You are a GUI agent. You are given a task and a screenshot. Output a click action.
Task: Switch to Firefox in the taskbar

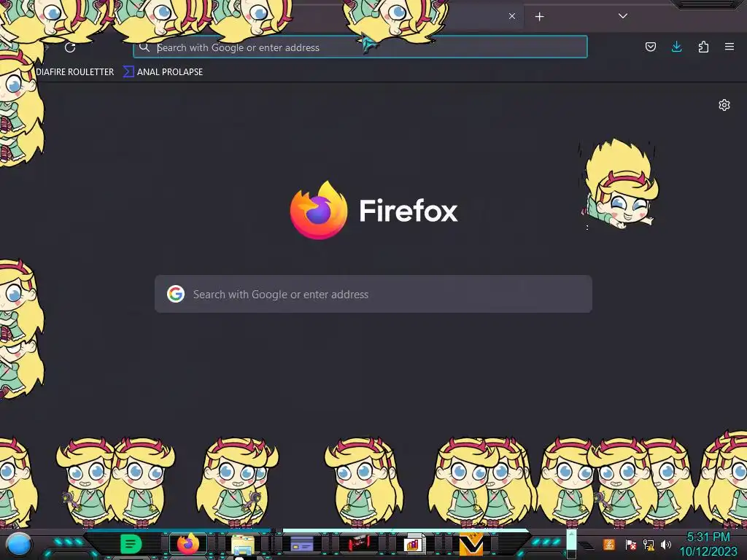click(x=188, y=544)
